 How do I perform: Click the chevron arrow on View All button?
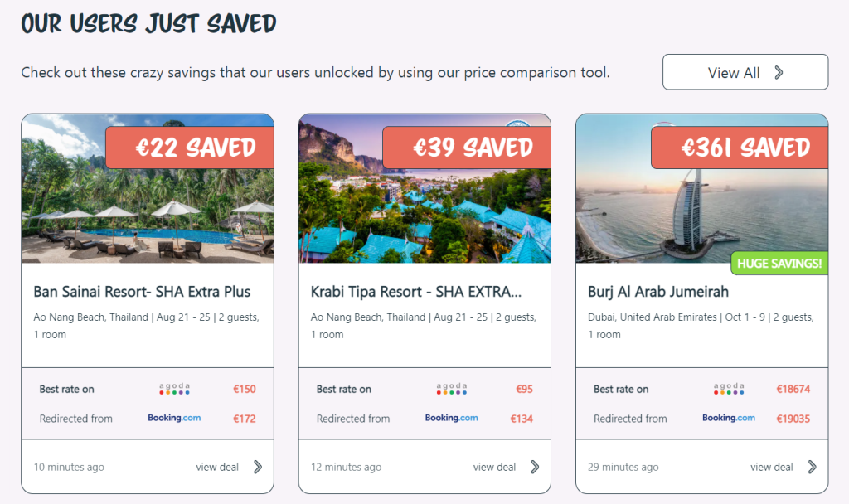(779, 72)
